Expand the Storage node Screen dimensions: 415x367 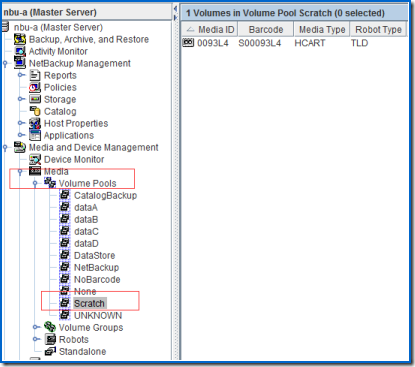21,99
